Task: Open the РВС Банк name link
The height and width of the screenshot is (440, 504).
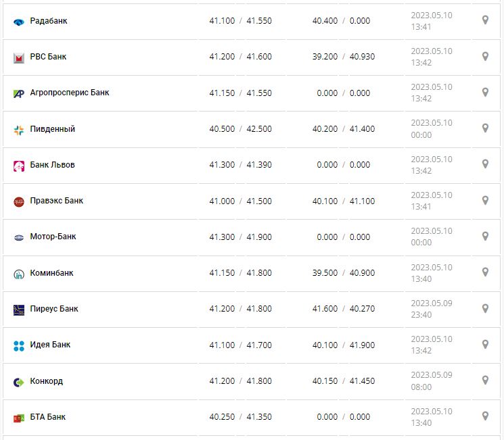Action: 48,57
